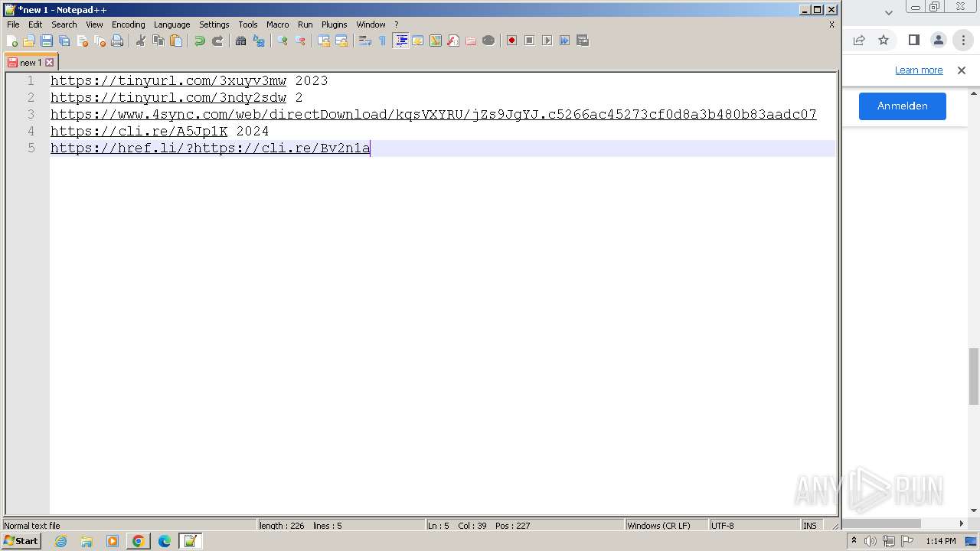
Task: Toggle Synchronize Horizontal Scrolling
Action: 341,41
